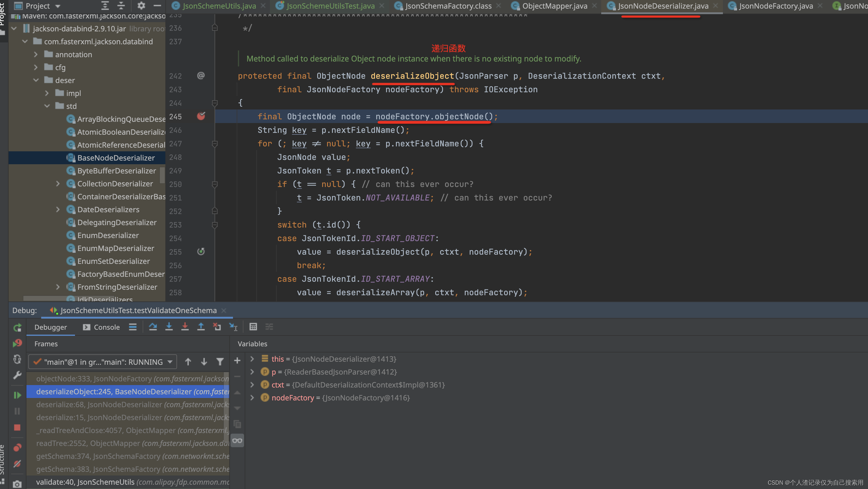Open the thread selector dropdown showing main RUNNING
The image size is (868, 489).
coord(103,362)
